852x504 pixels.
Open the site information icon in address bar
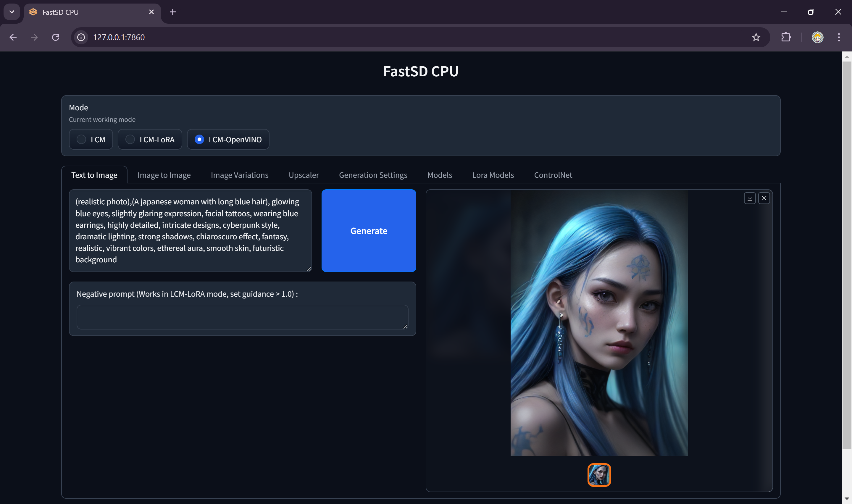pos(80,37)
